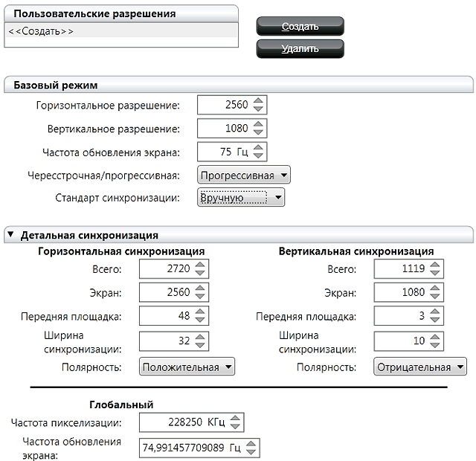Image resolution: width=476 pixels, height=461 pixels.
Task: Increase horizontal resolution with up arrow
Action: tap(258, 101)
